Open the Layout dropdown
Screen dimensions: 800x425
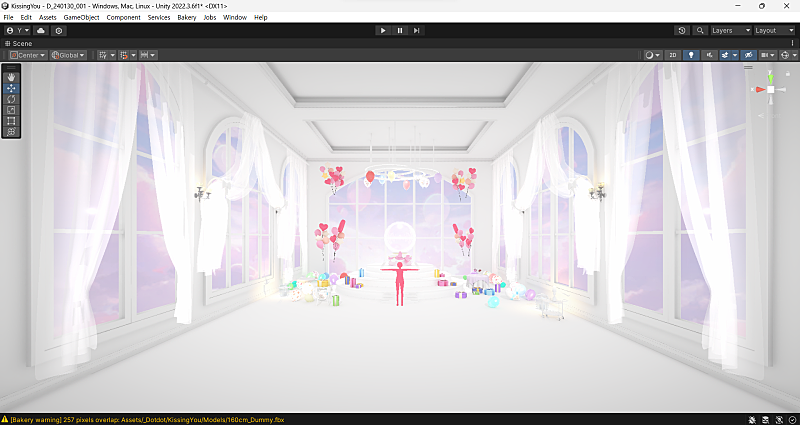(772, 31)
